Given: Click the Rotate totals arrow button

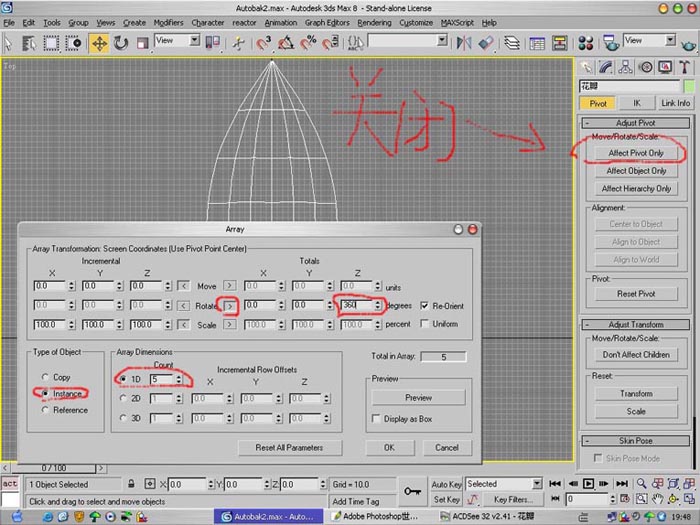Looking at the screenshot, I should click(229, 306).
